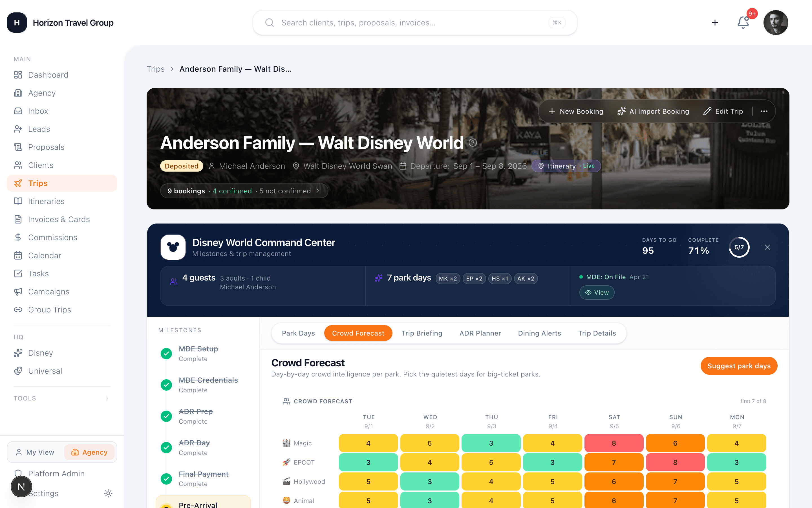Go to the Inbox
Image resolution: width=812 pixels, height=508 pixels.
[62, 111]
